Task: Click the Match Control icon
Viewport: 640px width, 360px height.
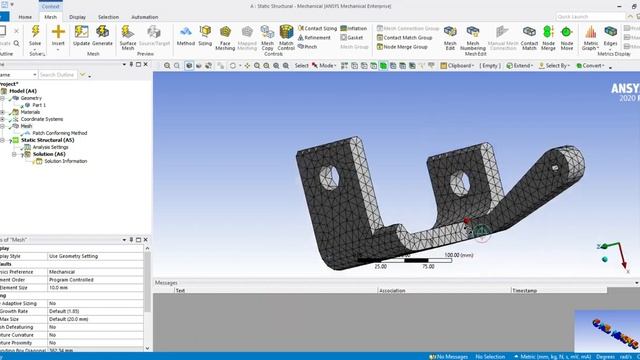Action: pyautogui.click(x=286, y=32)
